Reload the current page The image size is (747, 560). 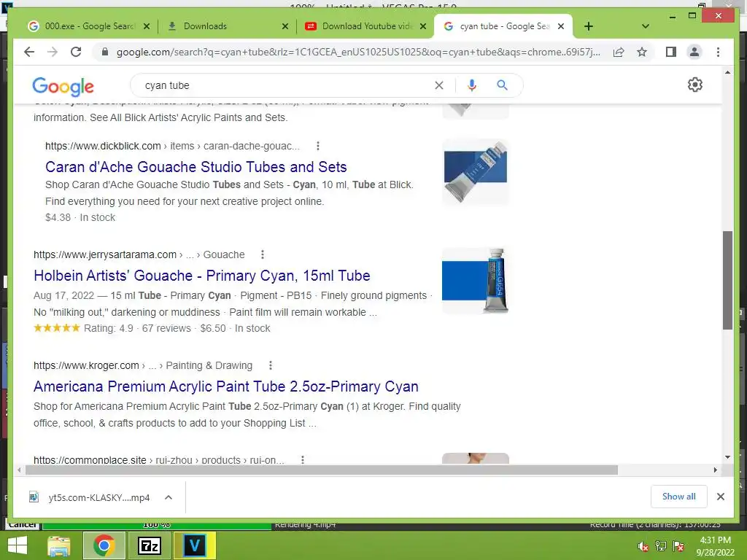tap(76, 52)
